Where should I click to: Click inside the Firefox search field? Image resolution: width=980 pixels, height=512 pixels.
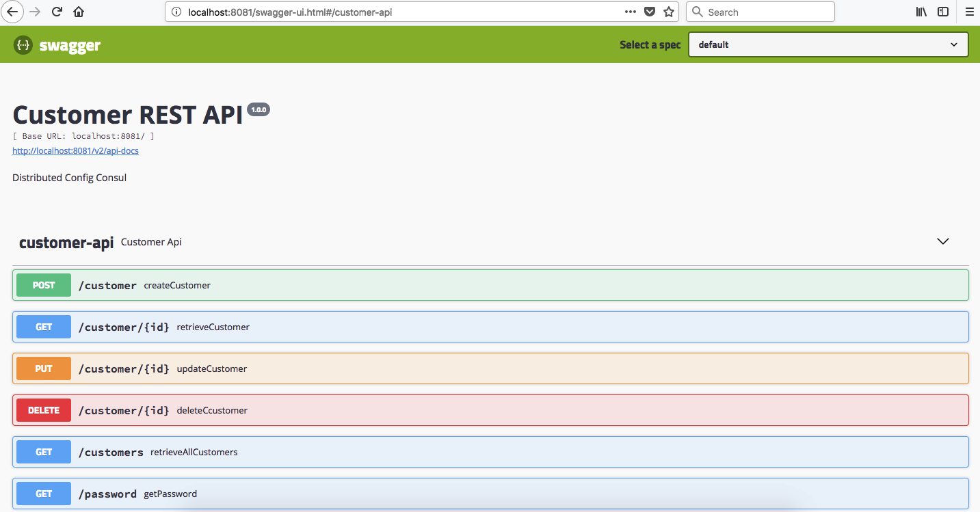[x=759, y=12]
